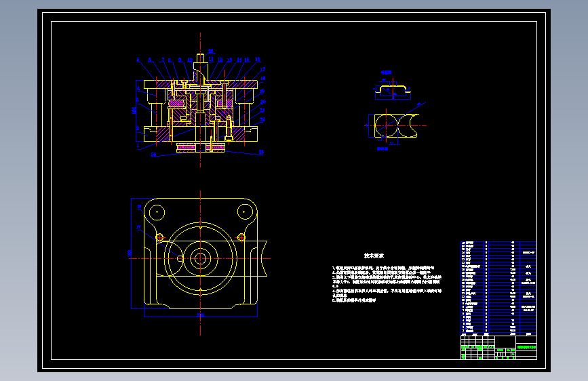
Task: Select technical requirement line 5 text
Action: (x=353, y=300)
